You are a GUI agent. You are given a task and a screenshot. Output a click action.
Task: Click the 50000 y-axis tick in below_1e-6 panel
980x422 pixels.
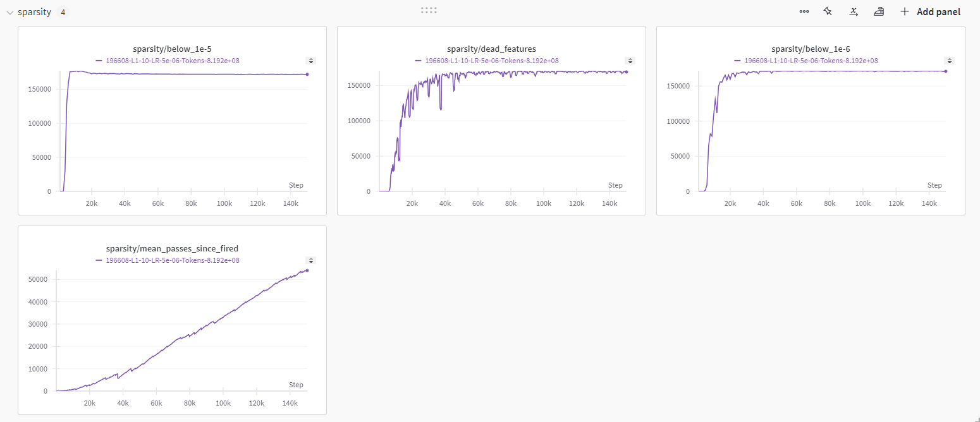click(681, 156)
